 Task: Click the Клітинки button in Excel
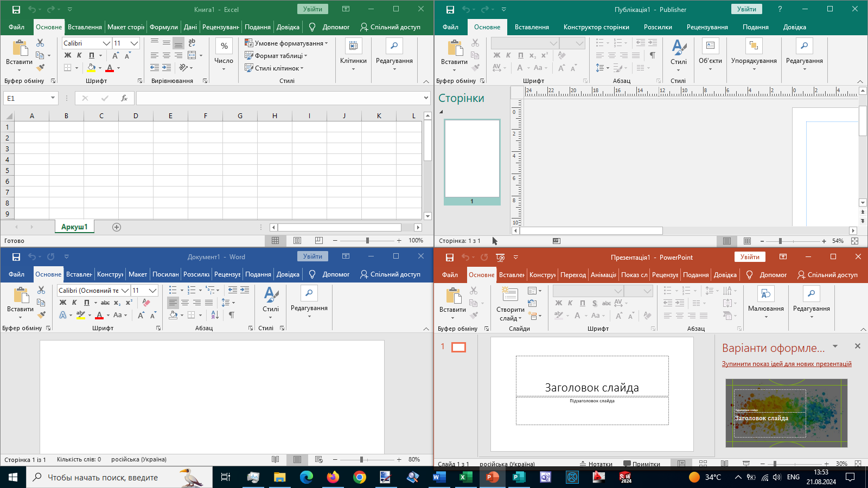point(353,54)
